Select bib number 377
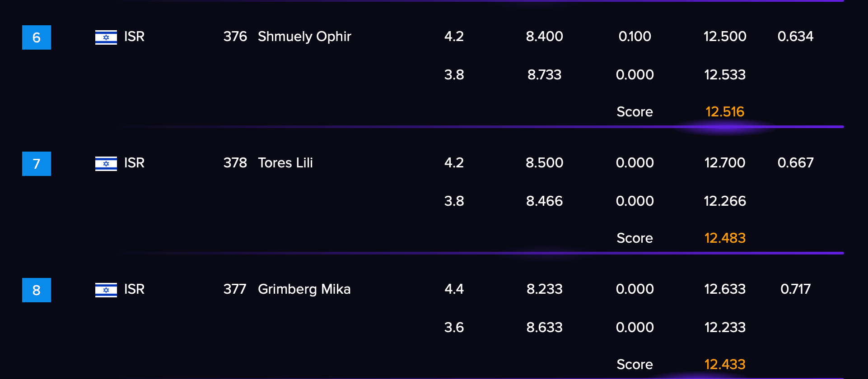Image resolution: width=868 pixels, height=379 pixels. click(235, 289)
